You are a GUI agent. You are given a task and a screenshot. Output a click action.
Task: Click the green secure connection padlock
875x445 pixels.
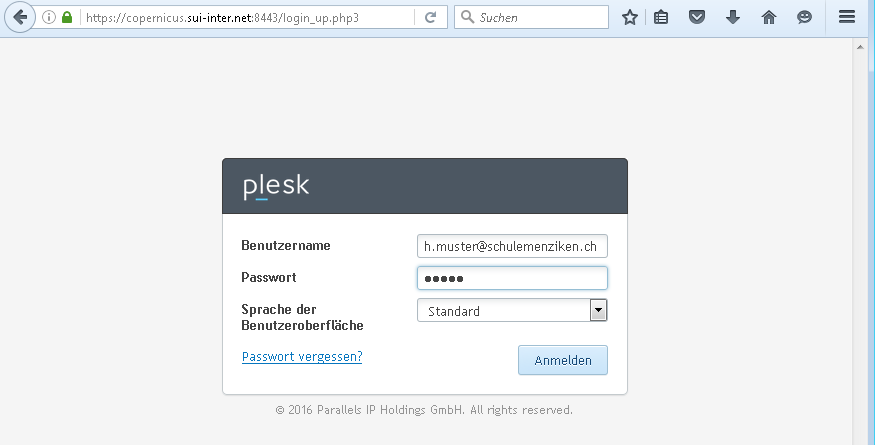pyautogui.click(x=67, y=17)
